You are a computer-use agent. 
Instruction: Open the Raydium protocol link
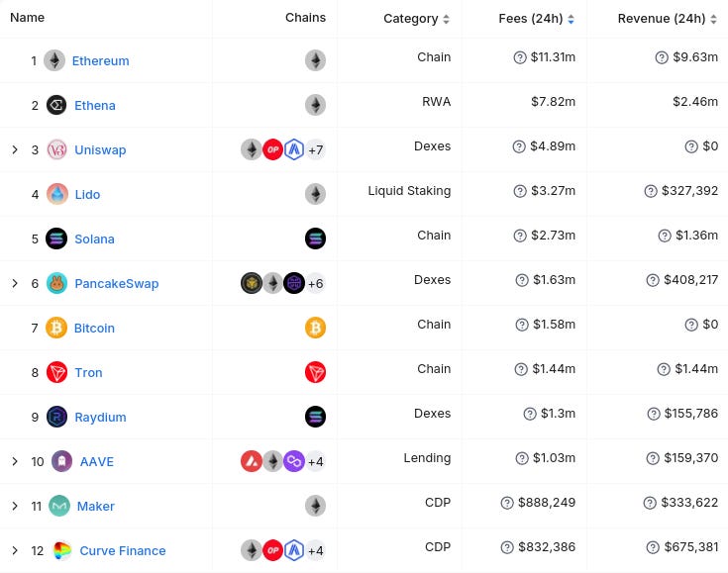point(100,417)
